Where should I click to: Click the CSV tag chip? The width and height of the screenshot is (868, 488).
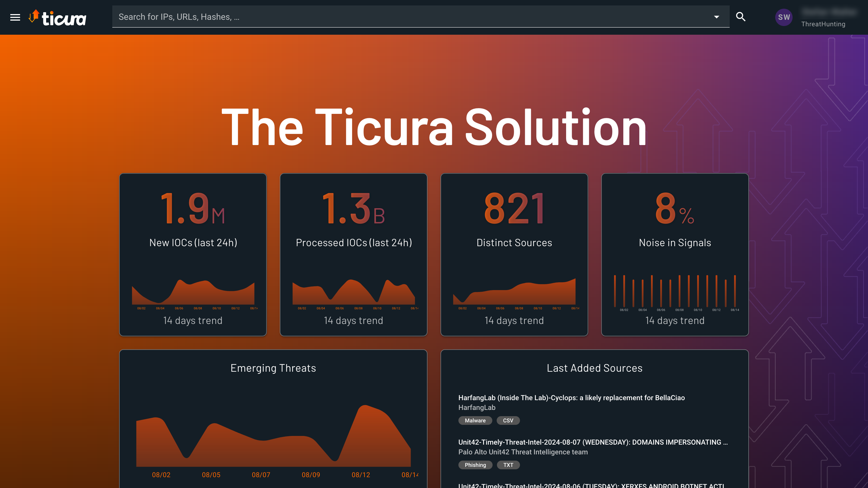(x=508, y=420)
